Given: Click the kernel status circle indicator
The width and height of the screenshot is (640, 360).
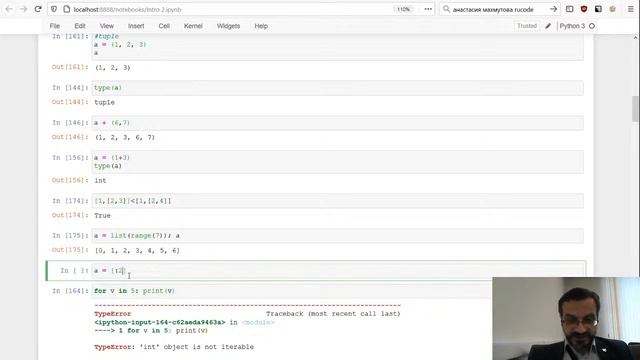Looking at the screenshot, I should [592, 26].
